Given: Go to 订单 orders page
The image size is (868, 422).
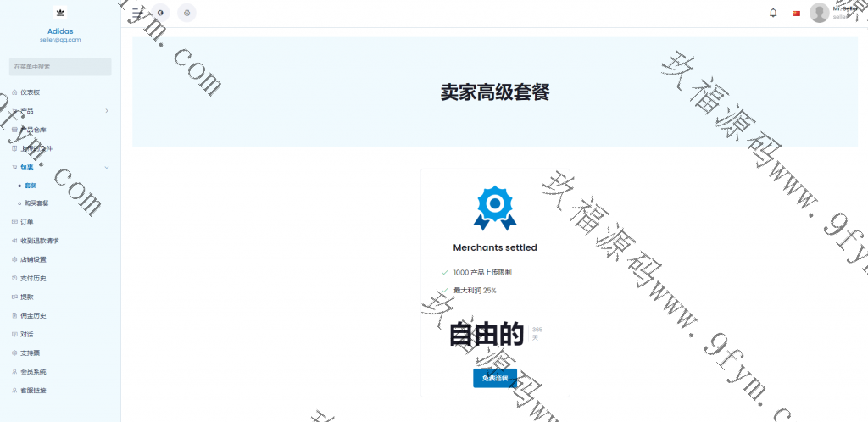Looking at the screenshot, I should pos(27,222).
